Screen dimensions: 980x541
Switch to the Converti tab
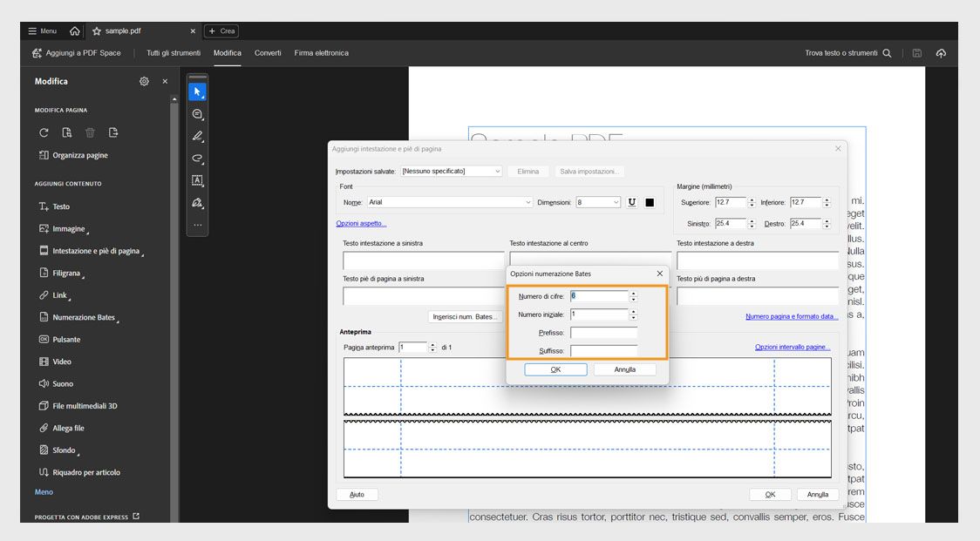coord(268,53)
